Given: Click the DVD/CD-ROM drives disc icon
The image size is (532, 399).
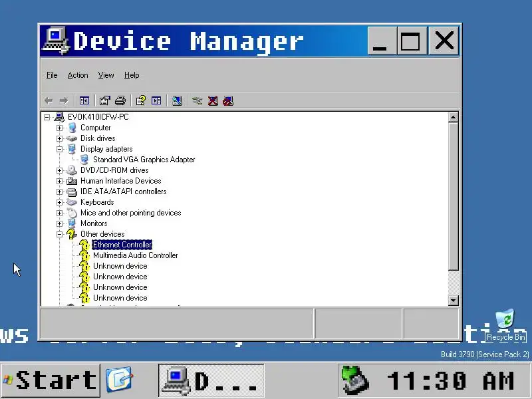Looking at the screenshot, I should click(72, 170).
